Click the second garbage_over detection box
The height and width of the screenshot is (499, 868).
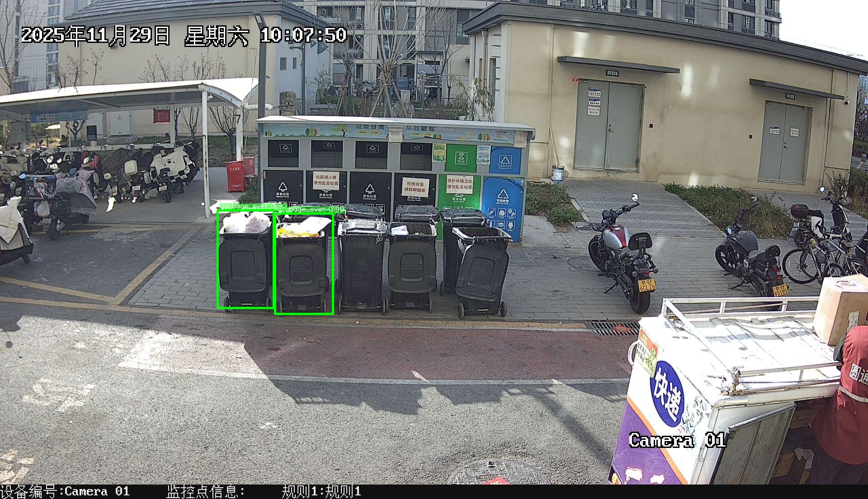click(x=304, y=264)
